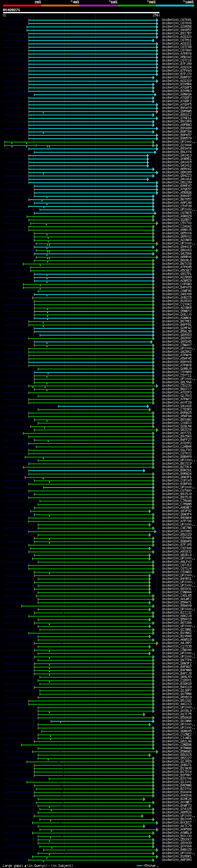Open hit UniRef100_B9I7B7
The height and width of the screenshot is (868, 197).
click(176, 33)
